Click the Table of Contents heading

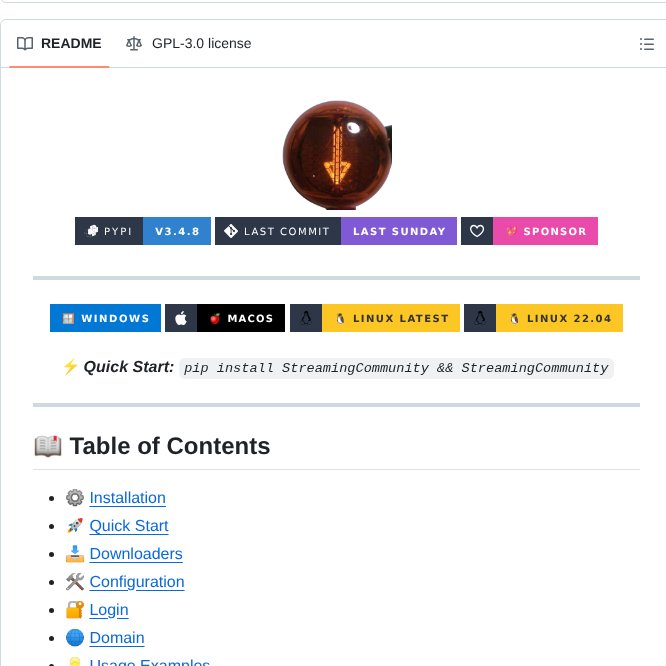click(169, 446)
